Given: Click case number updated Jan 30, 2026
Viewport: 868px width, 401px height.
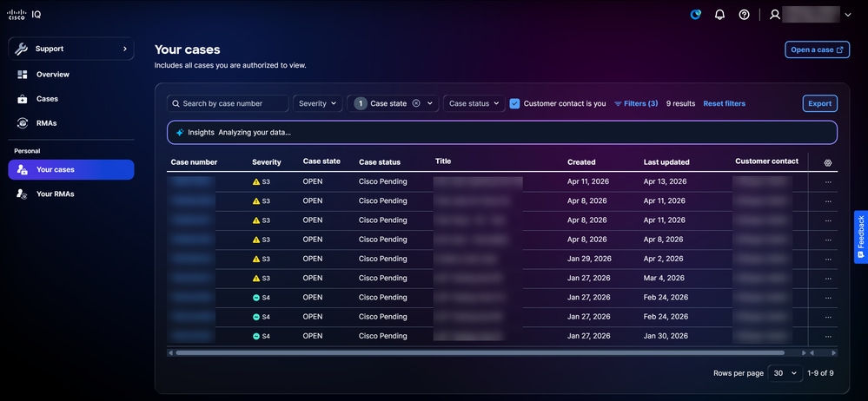Looking at the screenshot, I should pos(191,336).
